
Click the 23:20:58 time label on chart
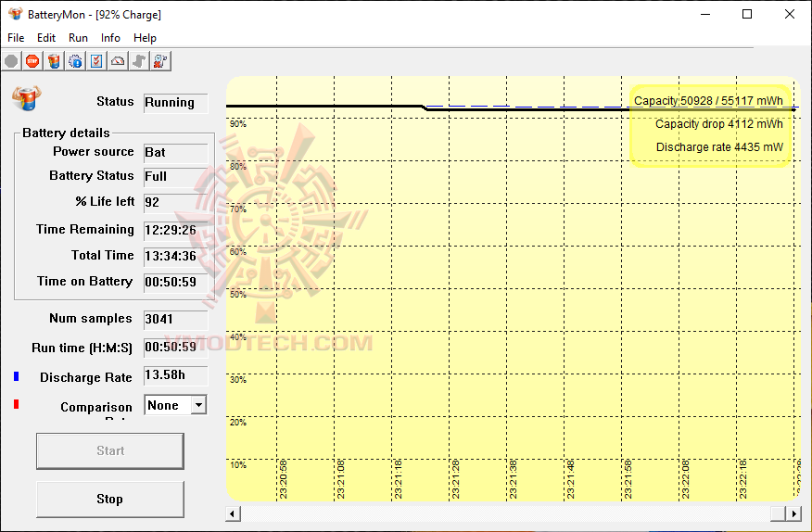284,480
